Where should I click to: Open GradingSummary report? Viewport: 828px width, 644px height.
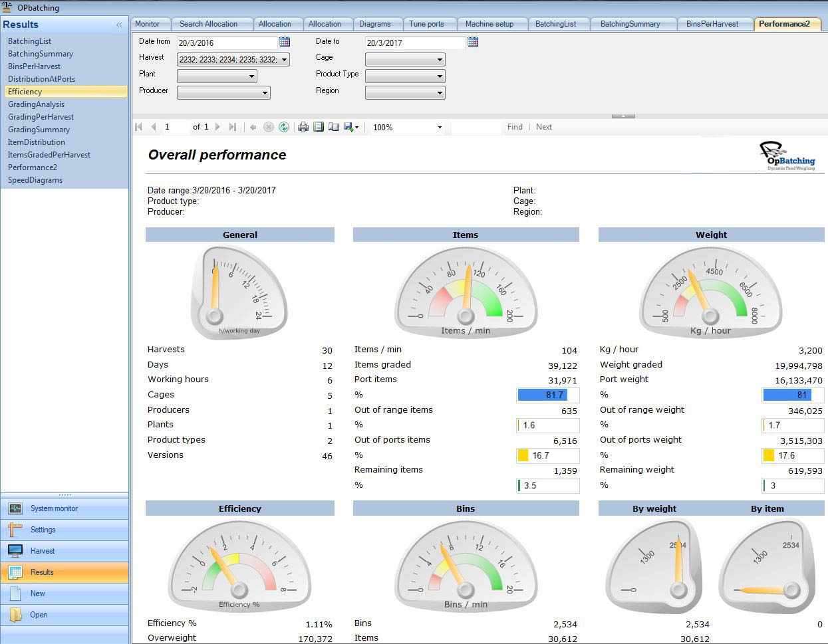tap(39, 130)
